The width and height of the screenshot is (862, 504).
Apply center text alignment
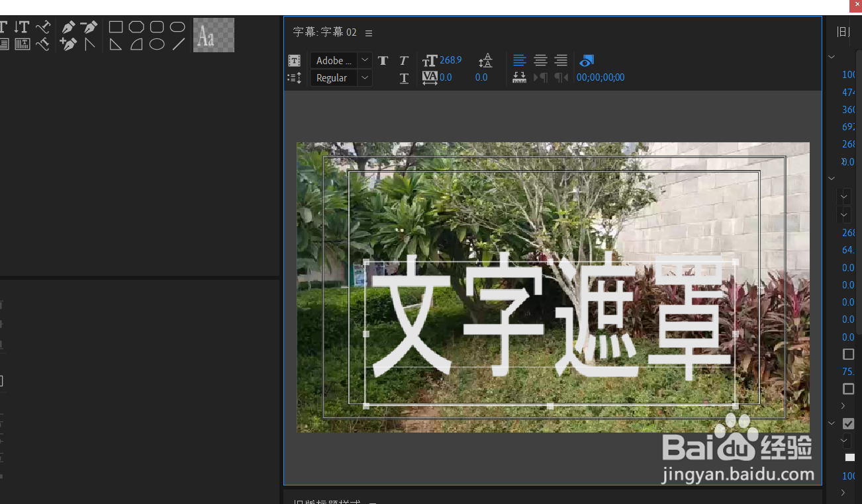coord(540,60)
